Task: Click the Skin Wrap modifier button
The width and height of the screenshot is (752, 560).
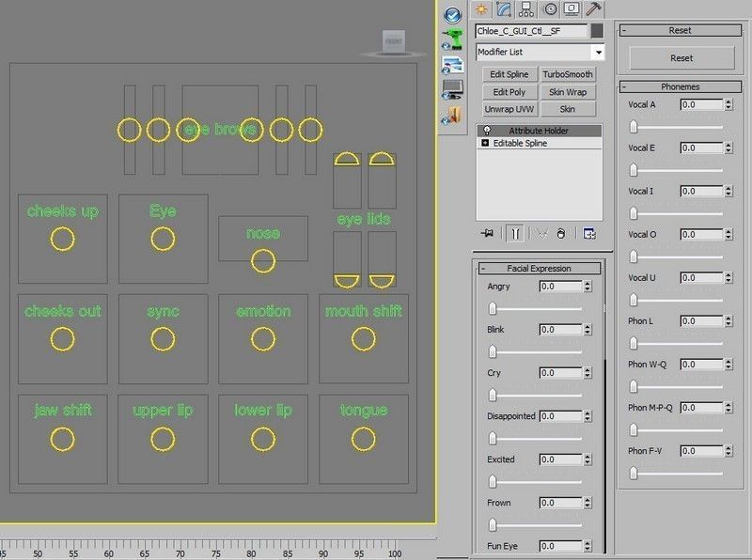Action: tap(568, 91)
